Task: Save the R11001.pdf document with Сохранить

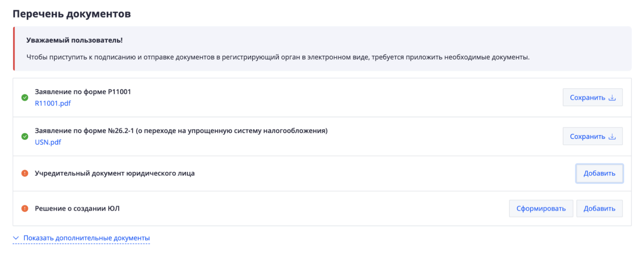Action: (x=592, y=98)
